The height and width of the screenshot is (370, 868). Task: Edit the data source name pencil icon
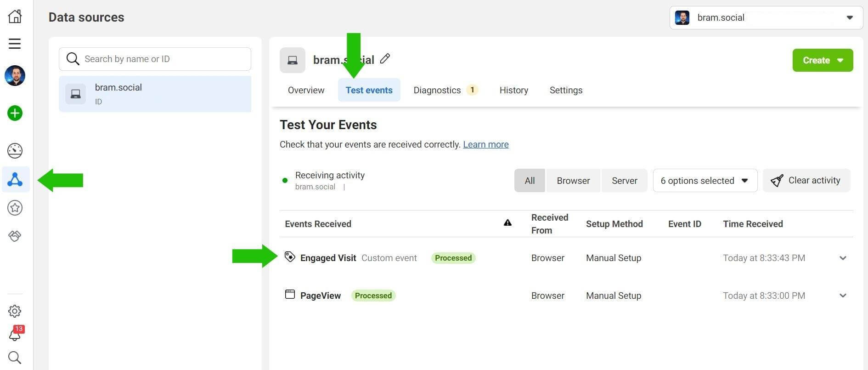385,59
